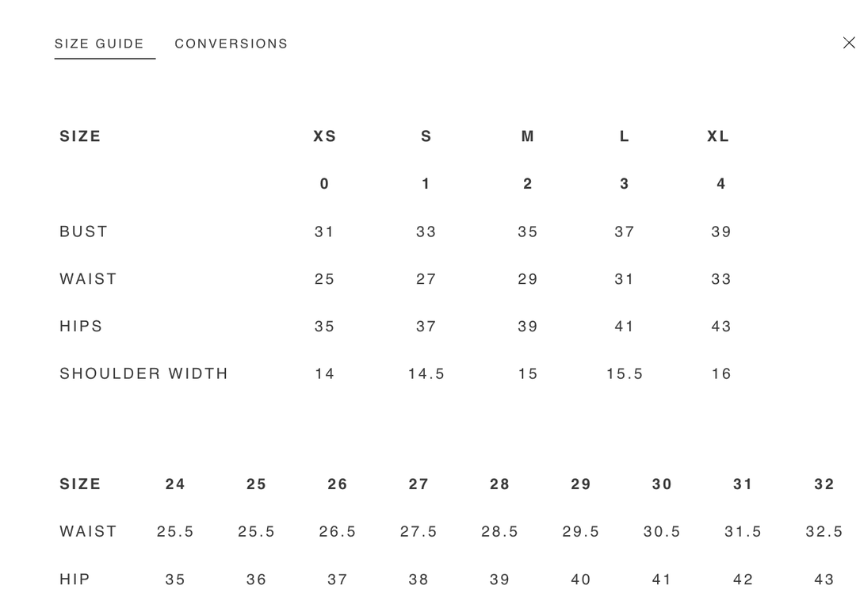The image size is (856, 616).
Task: Click the Hip row label in lower table
Action: pos(75,579)
